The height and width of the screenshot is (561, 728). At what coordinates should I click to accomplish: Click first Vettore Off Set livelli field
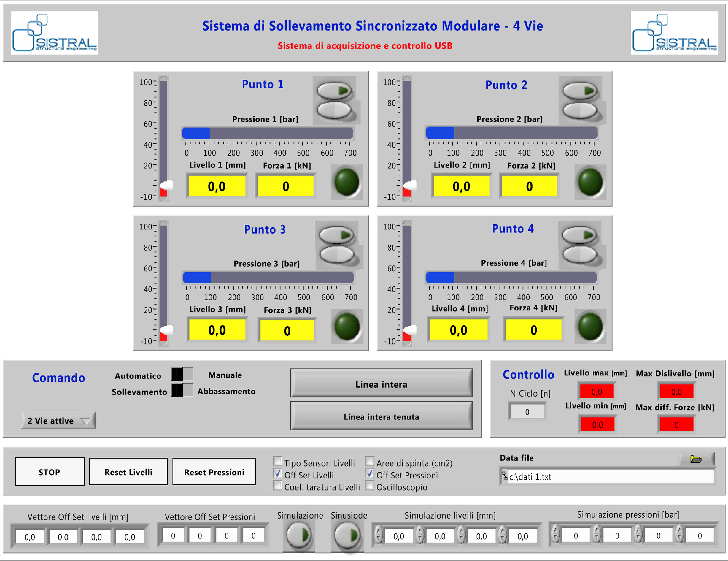tap(30, 537)
